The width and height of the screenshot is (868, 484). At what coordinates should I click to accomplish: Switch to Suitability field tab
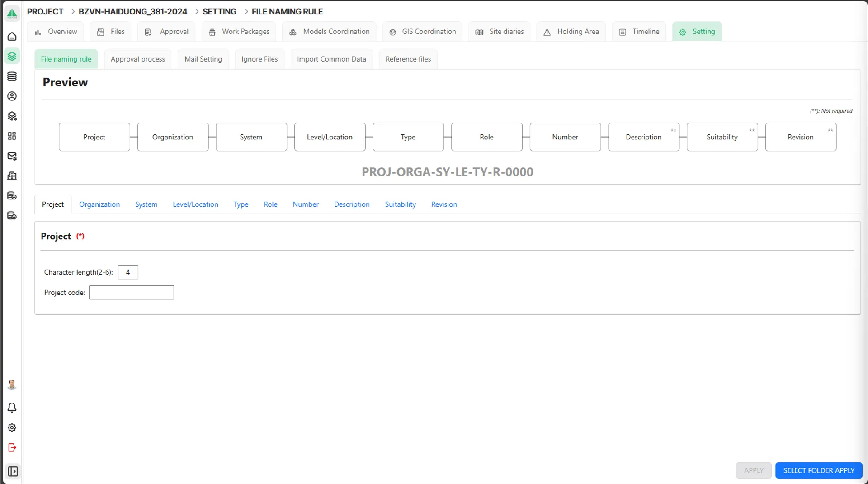tap(400, 204)
